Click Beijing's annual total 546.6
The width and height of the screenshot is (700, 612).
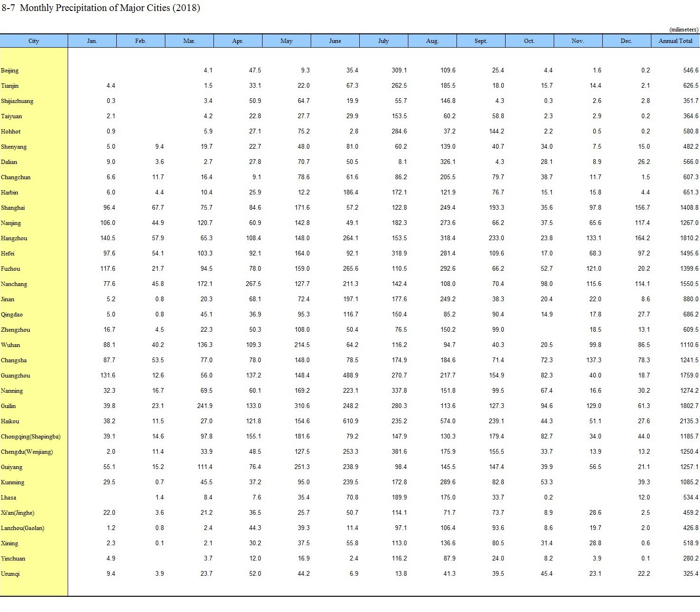(690, 71)
